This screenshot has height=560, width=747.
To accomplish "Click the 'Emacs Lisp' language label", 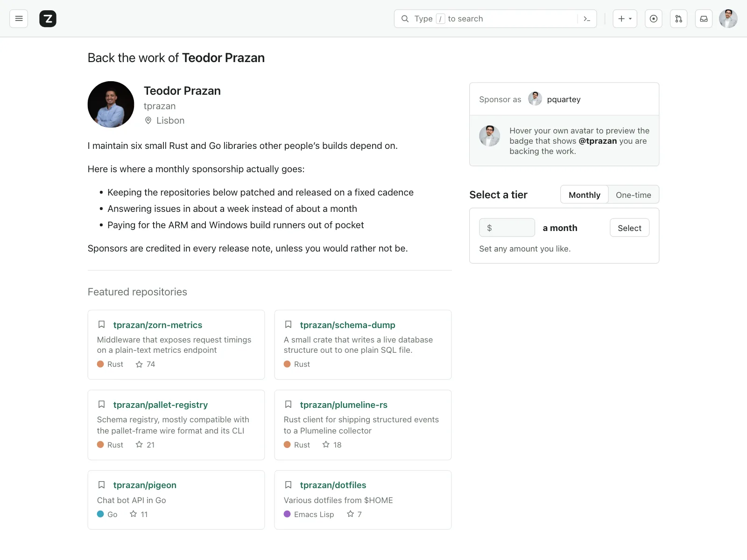I will click(x=314, y=514).
